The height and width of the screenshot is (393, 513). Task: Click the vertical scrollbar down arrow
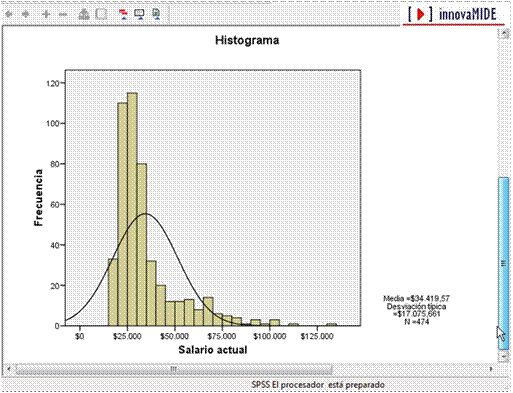(x=503, y=356)
